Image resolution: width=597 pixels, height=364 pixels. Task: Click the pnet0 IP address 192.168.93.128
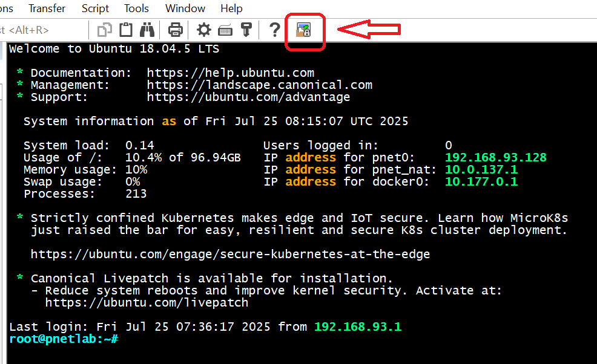coord(496,157)
